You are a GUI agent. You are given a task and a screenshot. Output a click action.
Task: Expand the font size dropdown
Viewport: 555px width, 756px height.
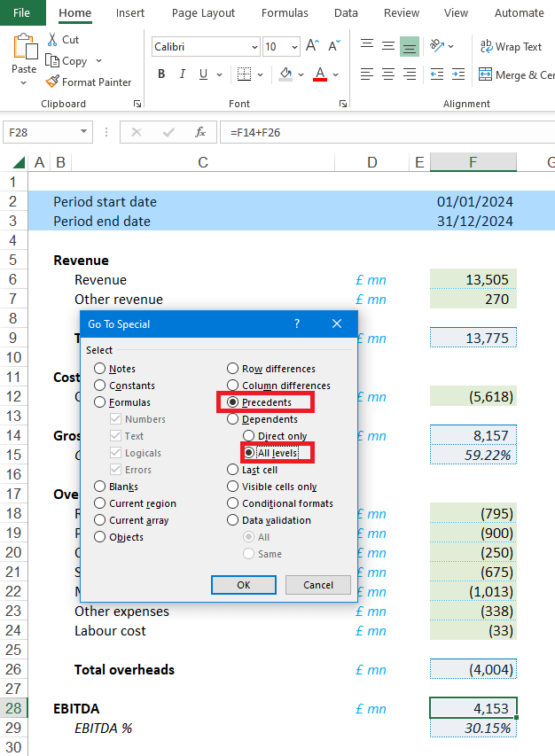(x=293, y=47)
